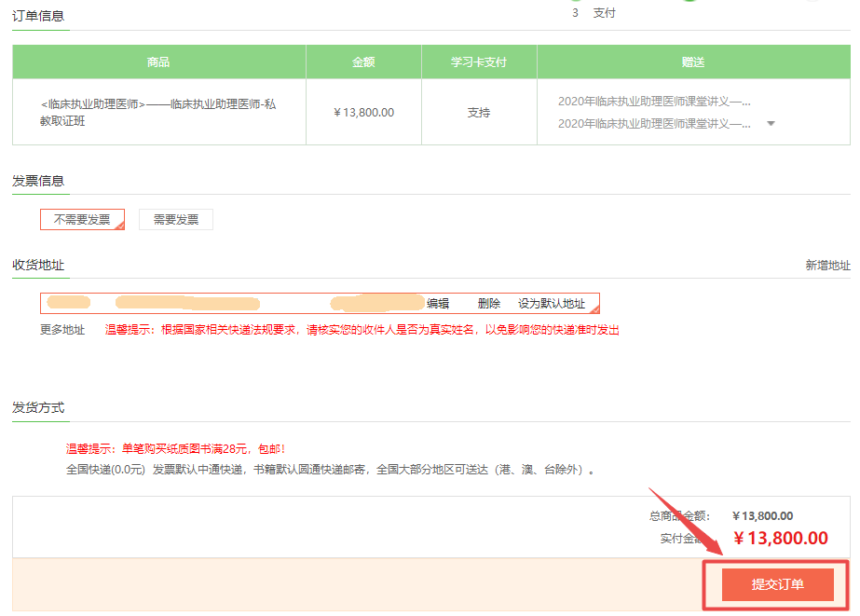Click the 发货方式 section heading
The height and width of the screenshot is (616, 860).
tap(38, 408)
